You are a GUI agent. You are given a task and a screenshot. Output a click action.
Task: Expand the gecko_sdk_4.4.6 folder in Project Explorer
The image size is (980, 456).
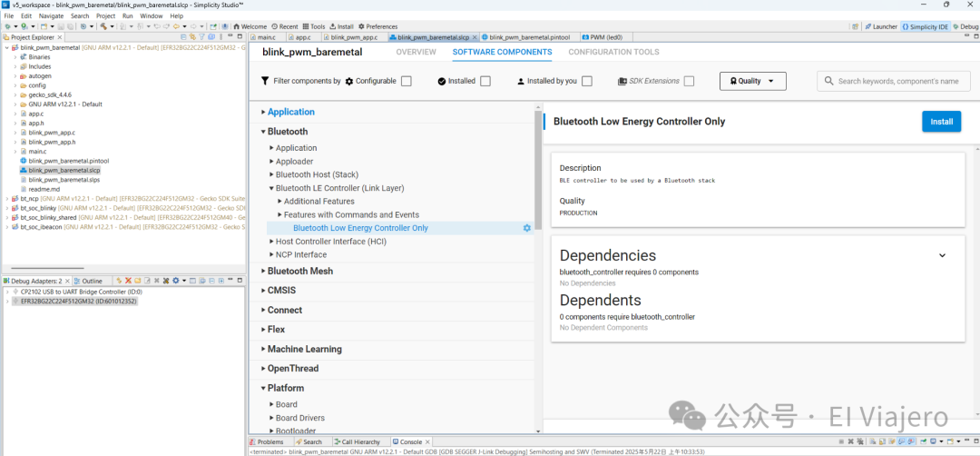tap(15, 94)
